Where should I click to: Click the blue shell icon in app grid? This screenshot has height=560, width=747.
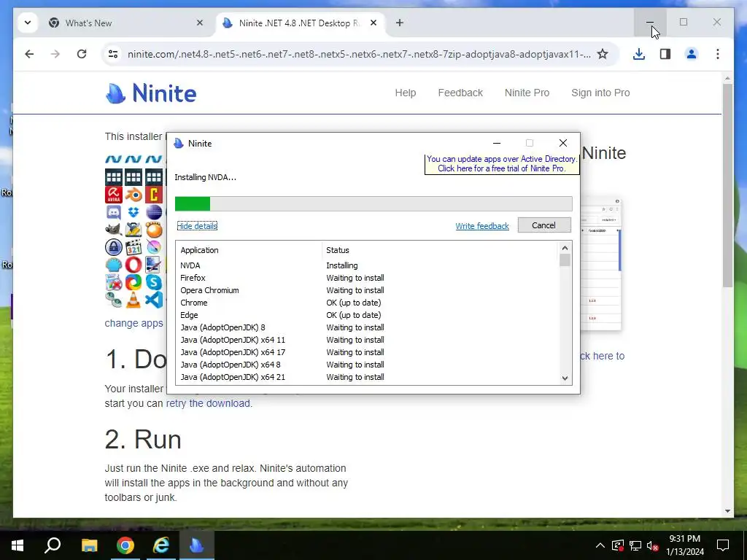[x=113, y=265]
